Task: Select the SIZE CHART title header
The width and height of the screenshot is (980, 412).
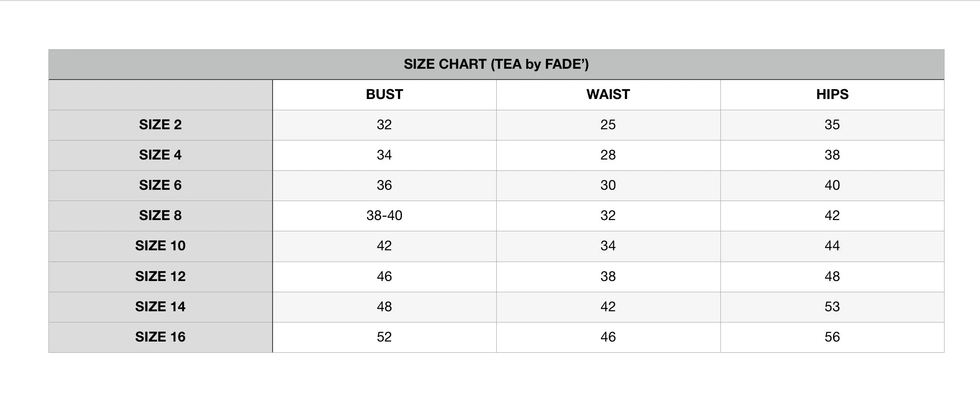Action: 496,64
